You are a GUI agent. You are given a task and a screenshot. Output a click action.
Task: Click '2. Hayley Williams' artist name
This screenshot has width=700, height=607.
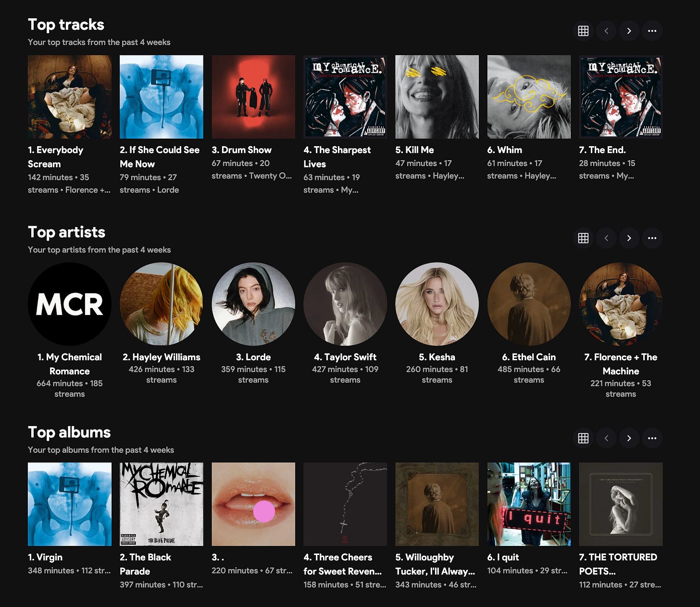(162, 357)
